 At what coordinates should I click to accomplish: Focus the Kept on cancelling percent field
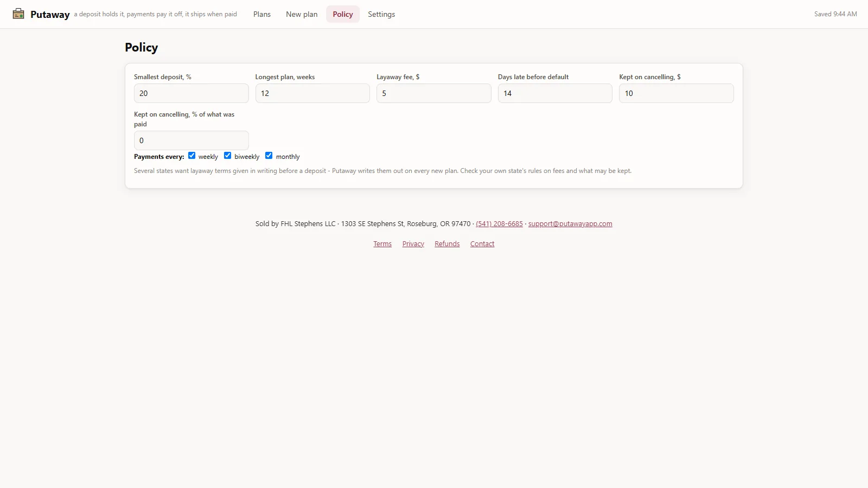[x=192, y=140]
